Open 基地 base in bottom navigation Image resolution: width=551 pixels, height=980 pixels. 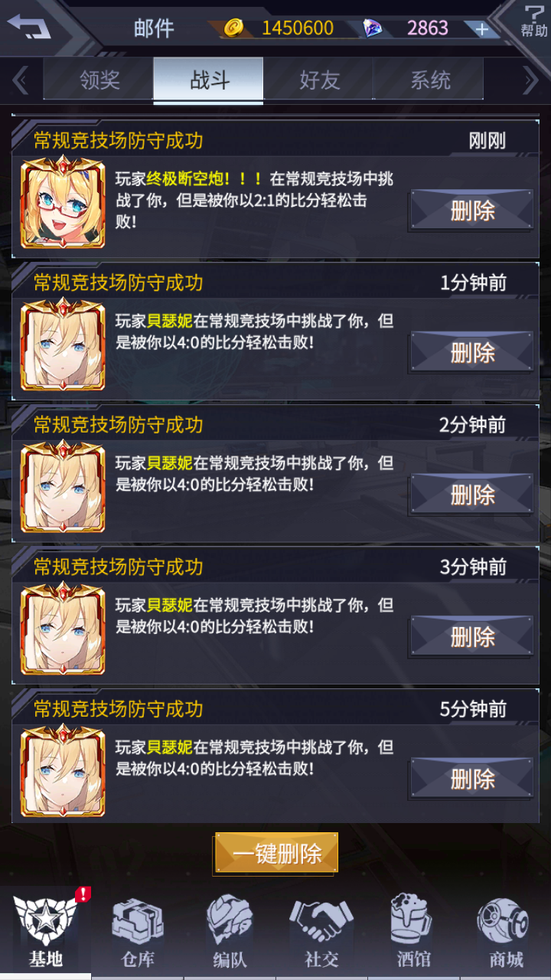click(x=46, y=932)
